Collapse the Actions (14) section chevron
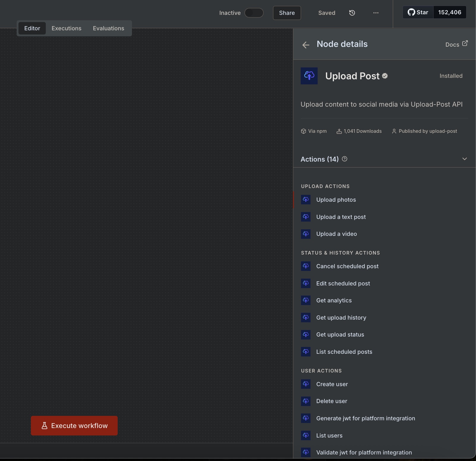This screenshot has height=461, width=476. [x=465, y=159]
